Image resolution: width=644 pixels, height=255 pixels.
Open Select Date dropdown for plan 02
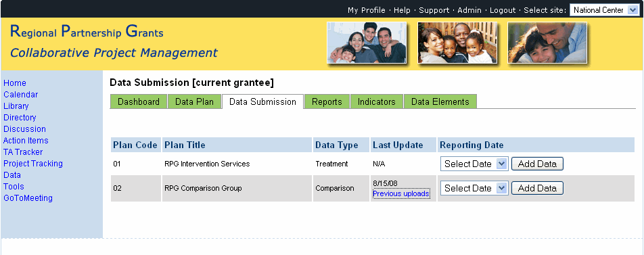pos(474,189)
